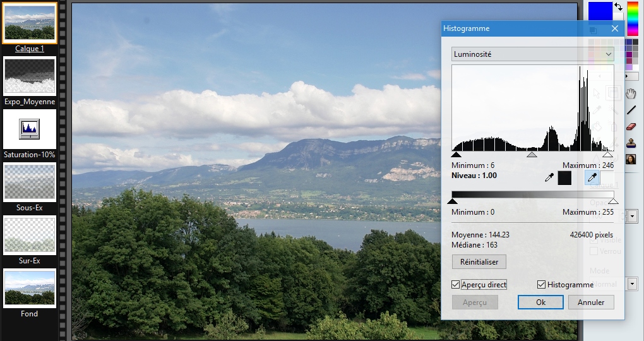This screenshot has height=341, width=644.
Task: Click the output minimum black handle
Action: 452,201
